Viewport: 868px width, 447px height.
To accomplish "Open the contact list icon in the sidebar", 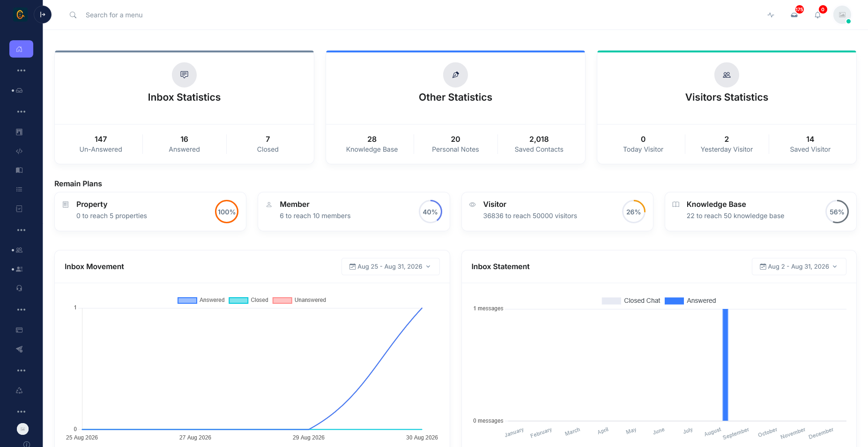I will (x=19, y=270).
